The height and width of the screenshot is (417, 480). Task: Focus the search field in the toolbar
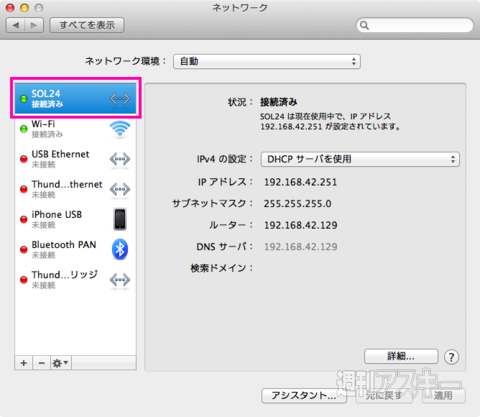[x=415, y=25]
